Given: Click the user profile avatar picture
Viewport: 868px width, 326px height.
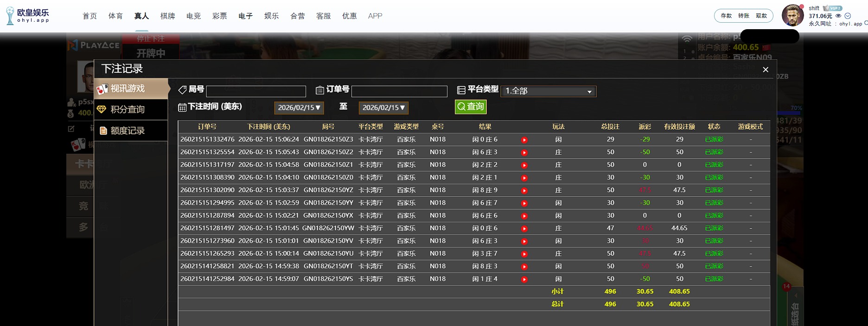Looking at the screenshot, I should pos(792,16).
